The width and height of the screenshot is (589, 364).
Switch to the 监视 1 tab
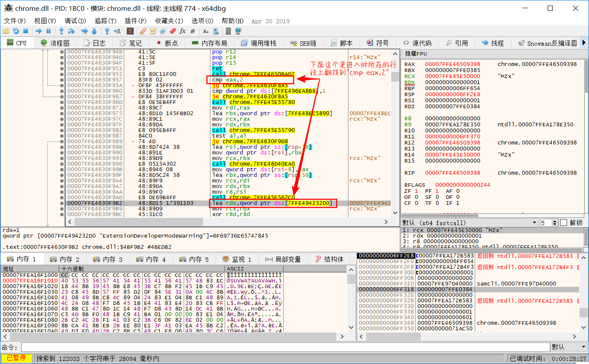coord(237,259)
